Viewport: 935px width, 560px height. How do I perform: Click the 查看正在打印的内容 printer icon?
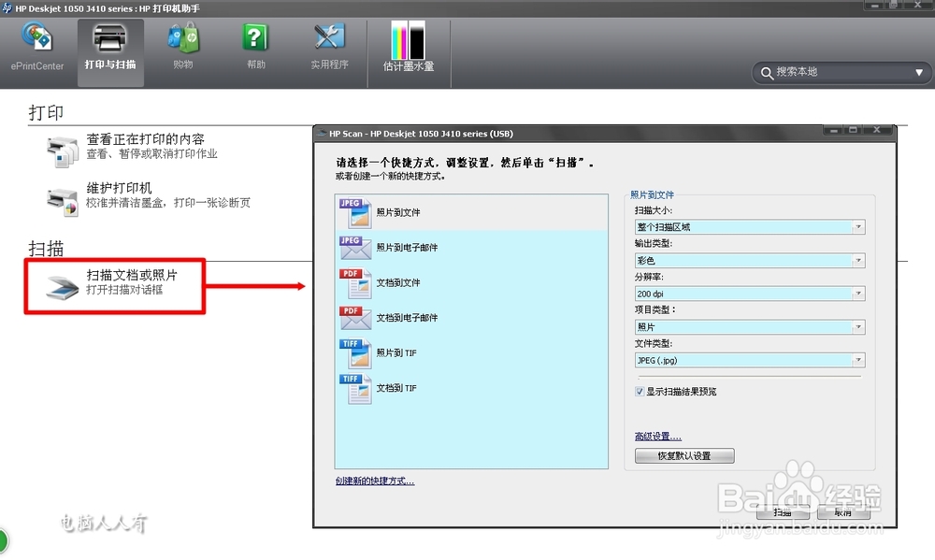pos(63,151)
